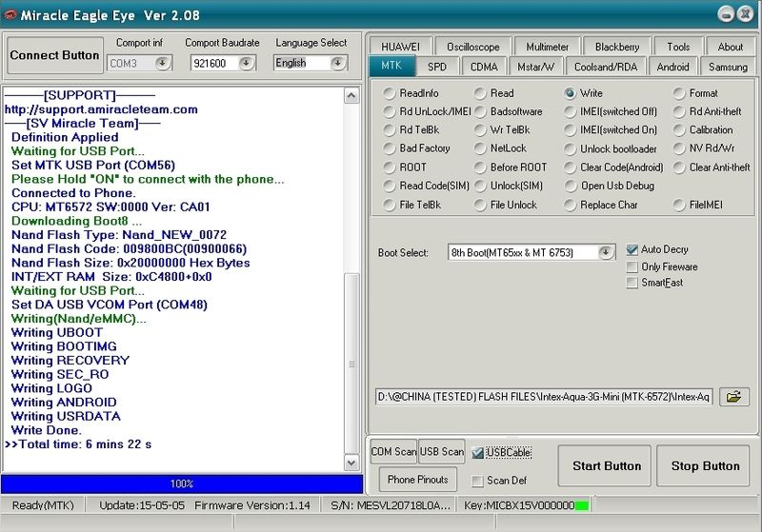762x532 pixels.
Task: Open the Coolsand/RDA tab
Action: click(606, 67)
